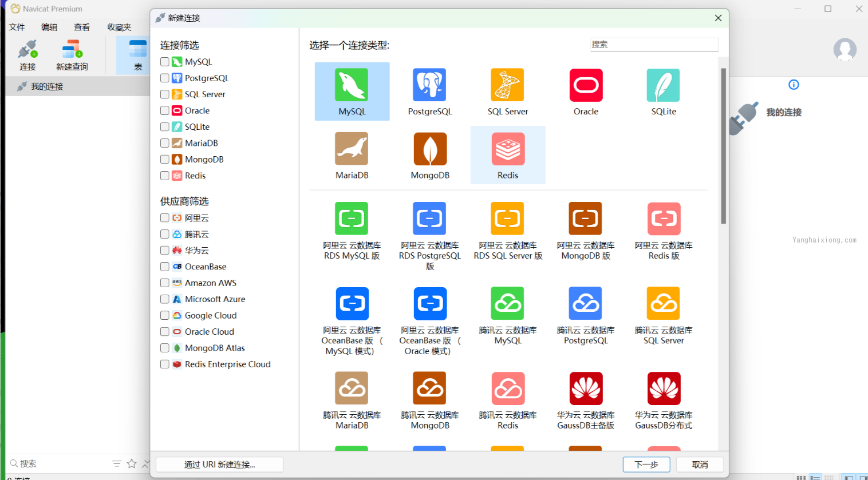The image size is (868, 480).
Task: Tick the 腾讯云 vendor checkbox
Action: click(x=165, y=234)
